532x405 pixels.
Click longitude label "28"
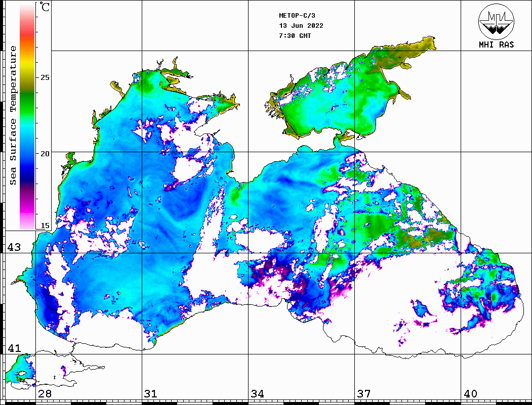45,393
